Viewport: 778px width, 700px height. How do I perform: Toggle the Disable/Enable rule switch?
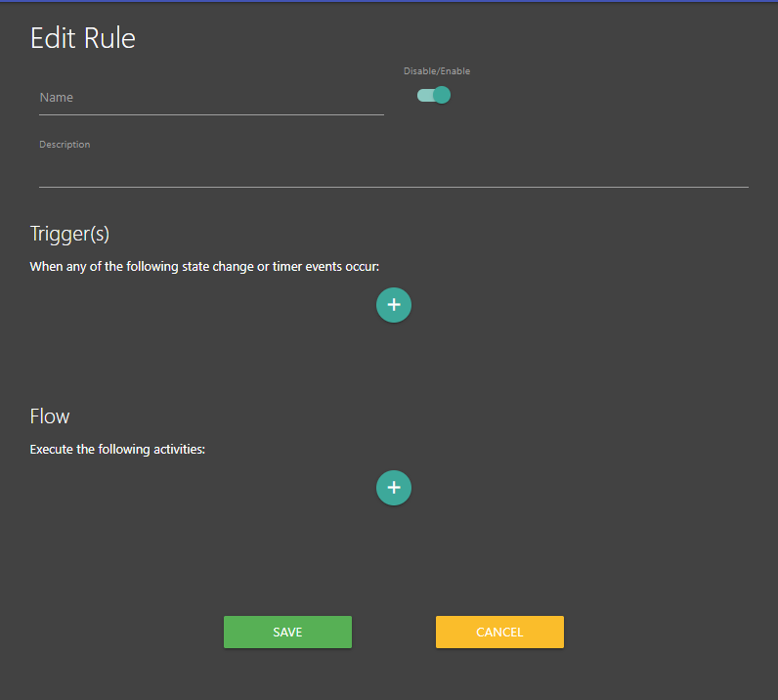point(434,95)
